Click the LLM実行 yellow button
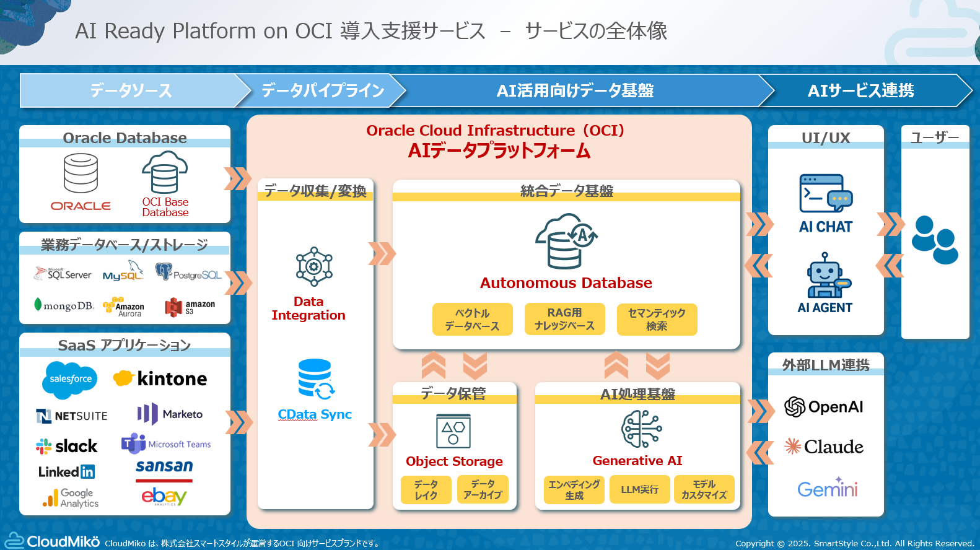Image resolution: width=980 pixels, height=550 pixels. (x=639, y=489)
